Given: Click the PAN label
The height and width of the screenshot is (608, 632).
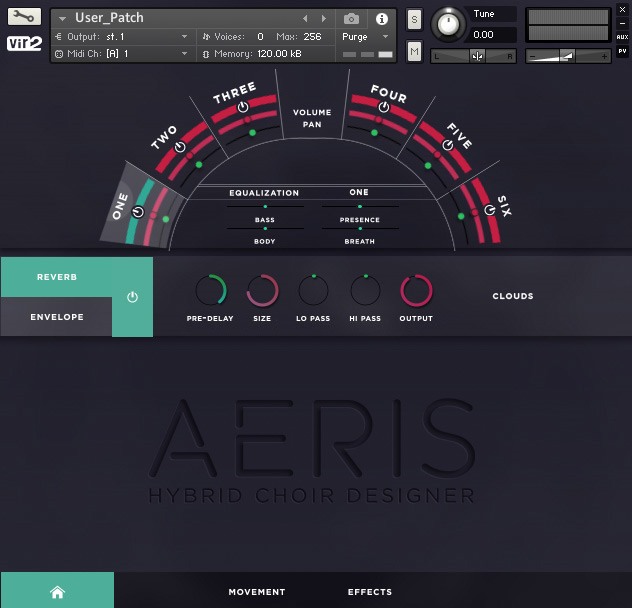Looking at the screenshot, I should (312, 125).
